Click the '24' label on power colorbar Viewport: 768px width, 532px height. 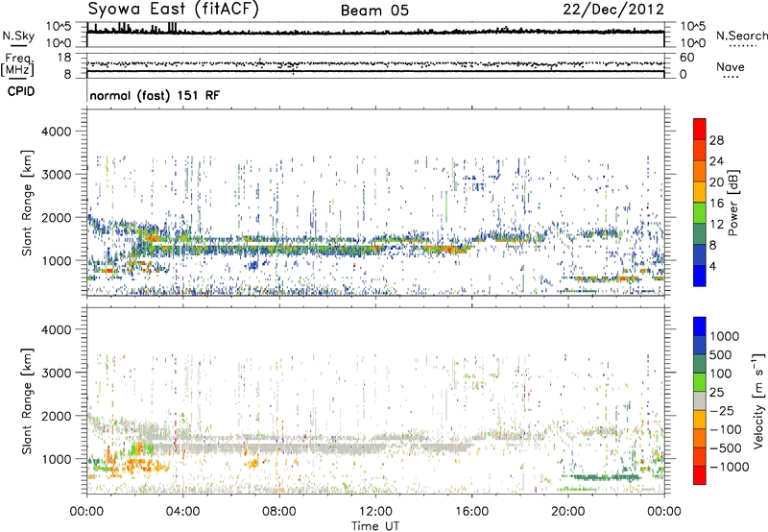click(x=716, y=161)
